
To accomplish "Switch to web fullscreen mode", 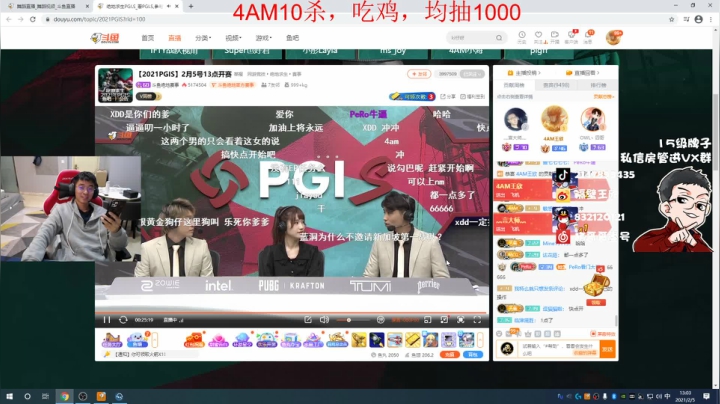I will click(x=461, y=320).
